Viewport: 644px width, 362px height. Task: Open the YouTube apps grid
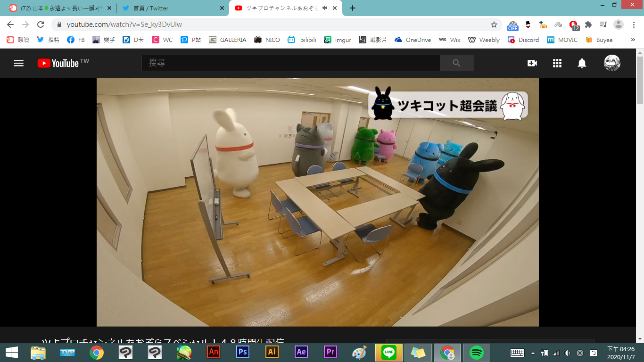point(557,63)
